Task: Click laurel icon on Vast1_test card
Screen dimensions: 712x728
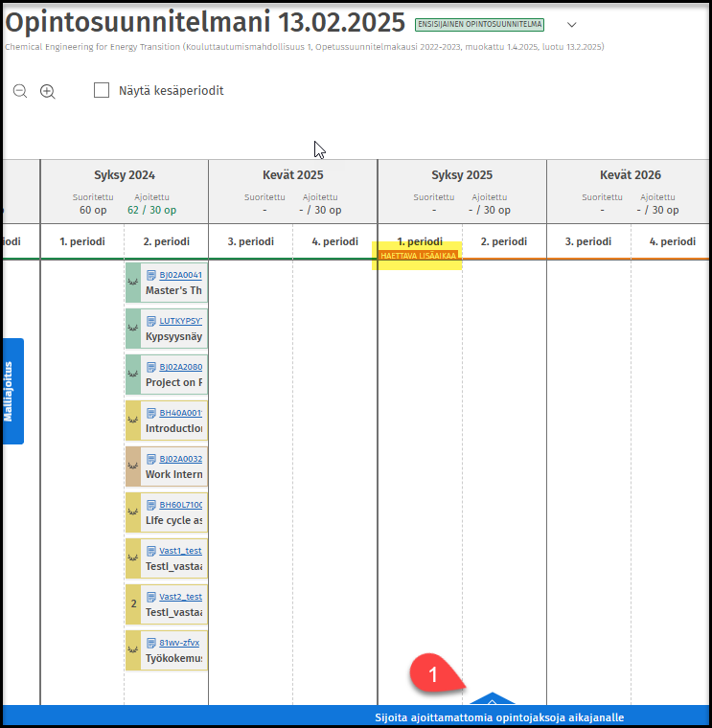Action: point(133,558)
